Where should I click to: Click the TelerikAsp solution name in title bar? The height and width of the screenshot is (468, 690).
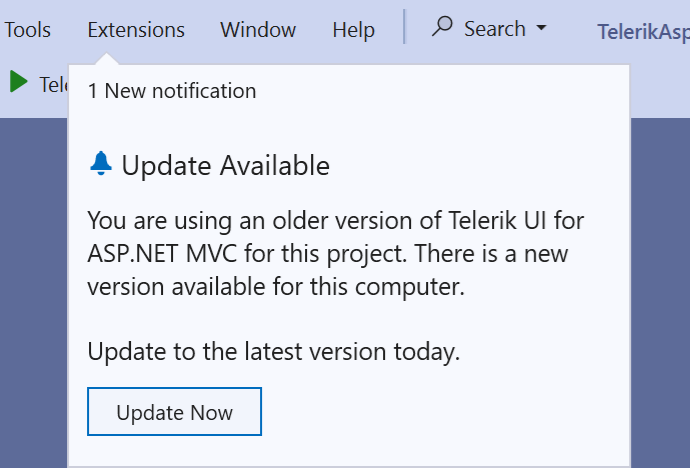pos(643,32)
